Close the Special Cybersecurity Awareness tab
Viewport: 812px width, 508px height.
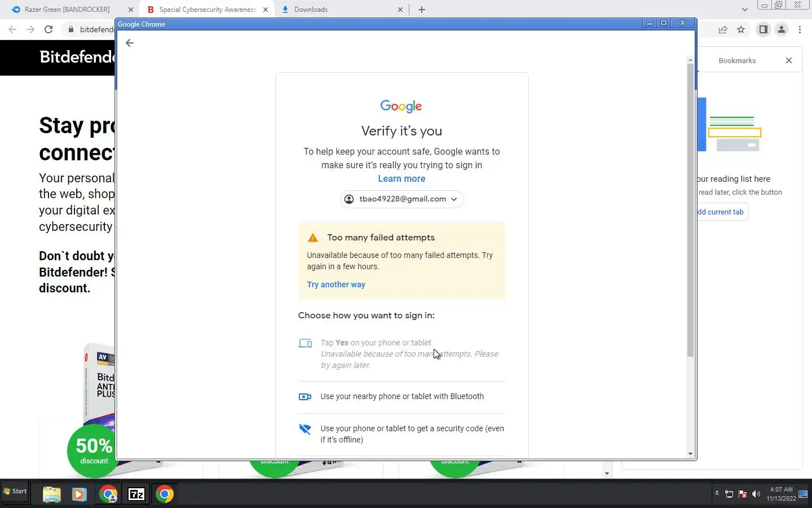[266, 10]
